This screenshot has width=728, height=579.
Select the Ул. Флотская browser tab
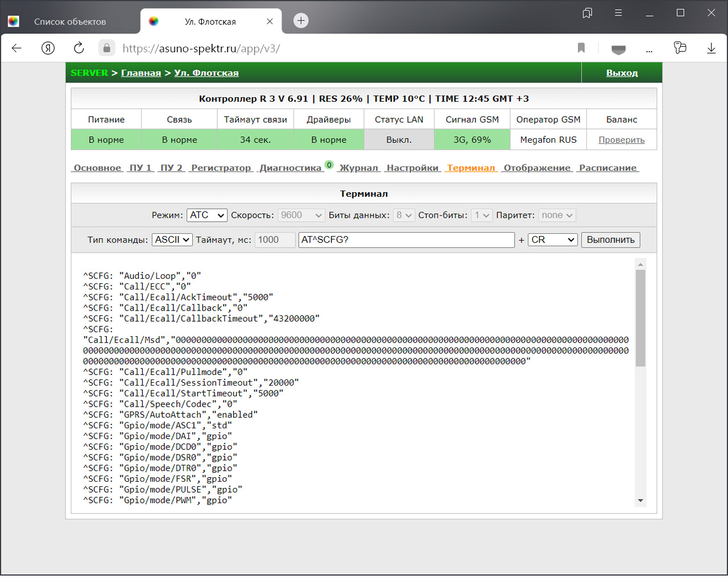[210, 22]
